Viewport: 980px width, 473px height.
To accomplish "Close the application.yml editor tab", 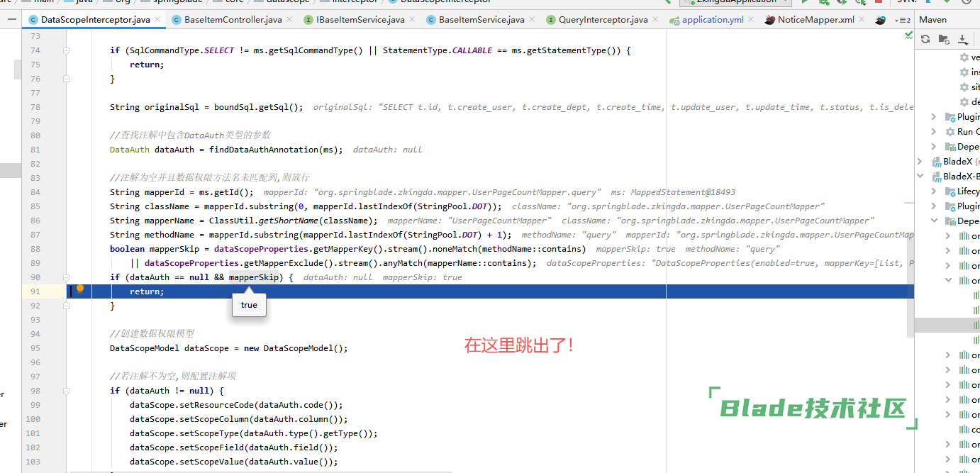I will 751,20.
